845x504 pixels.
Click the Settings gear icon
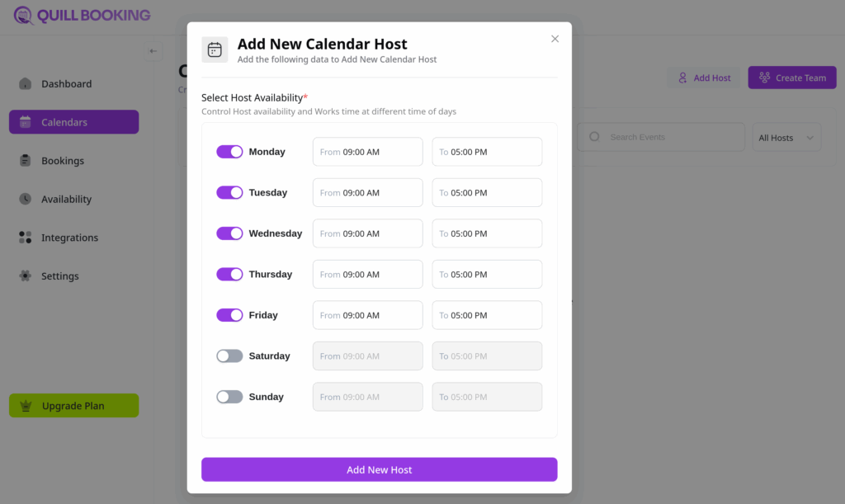[26, 276]
